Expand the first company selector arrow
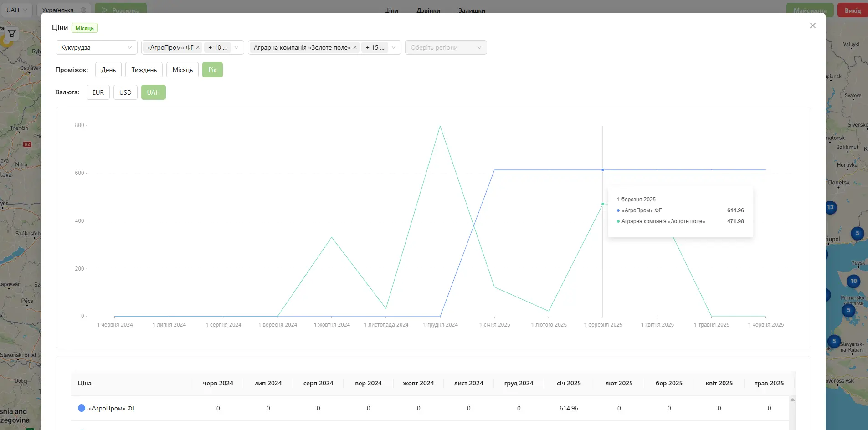The image size is (868, 430). pyautogui.click(x=236, y=47)
